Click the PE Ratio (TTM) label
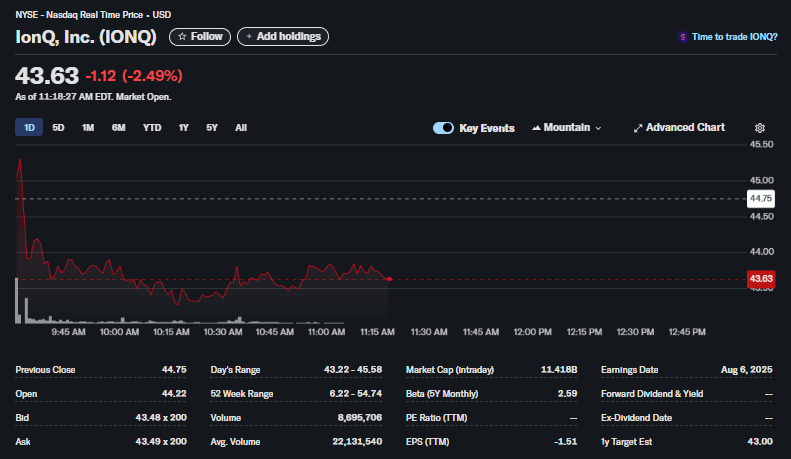 pos(436,418)
